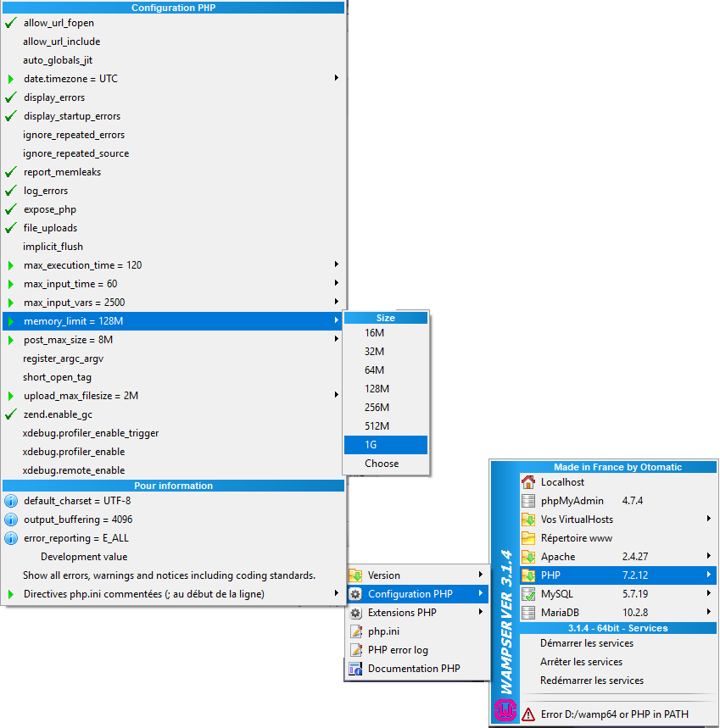Click the Extensions PHP gear icon
The width and height of the screenshot is (720, 728).
(x=355, y=613)
